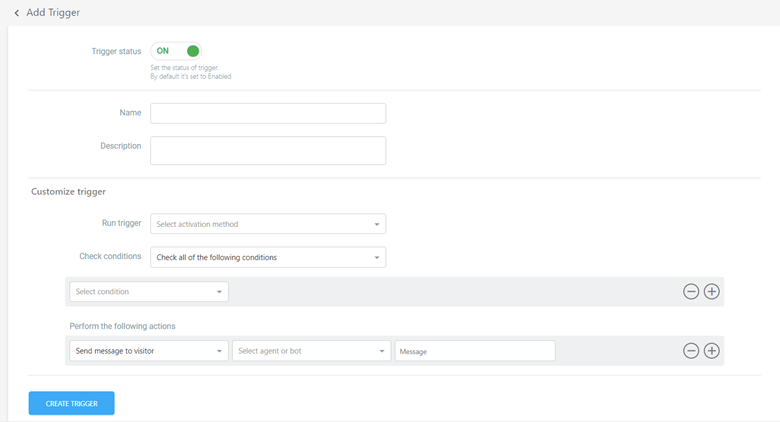Open the Send message to visitor dropdown
The width and height of the screenshot is (780, 422).
click(149, 351)
